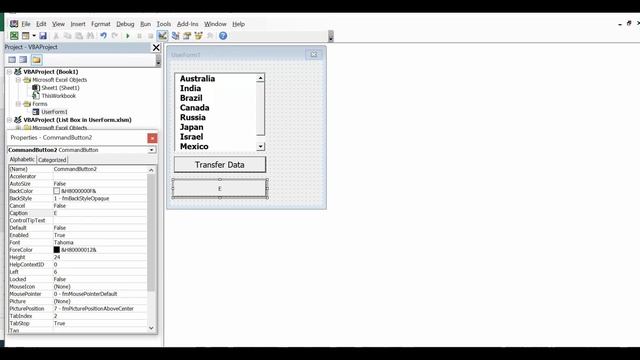Toggle Folders icon in Project pane

click(36, 60)
